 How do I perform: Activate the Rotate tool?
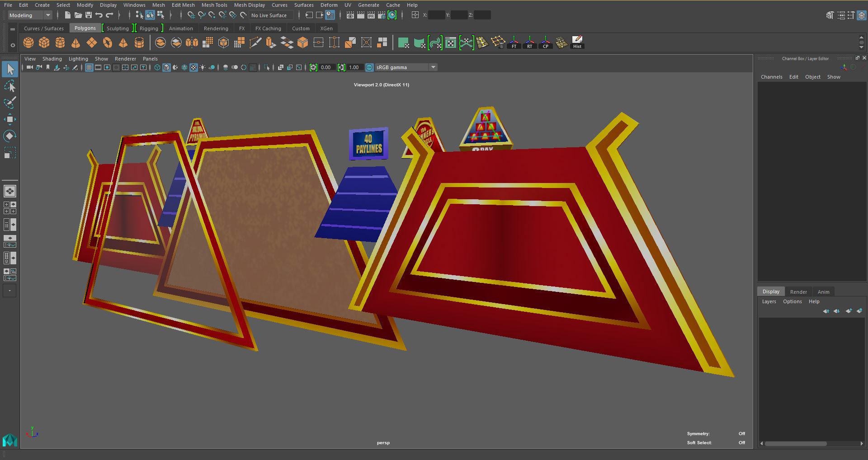[10, 136]
